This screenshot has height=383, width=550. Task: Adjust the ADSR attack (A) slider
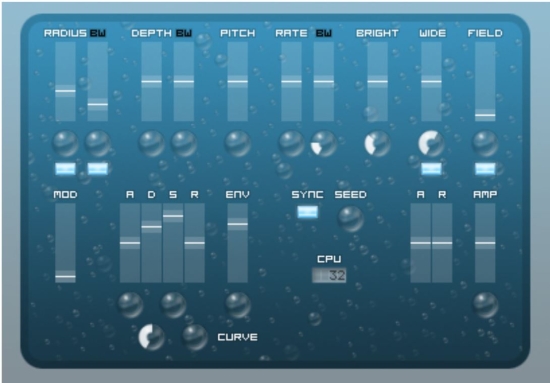pos(130,243)
